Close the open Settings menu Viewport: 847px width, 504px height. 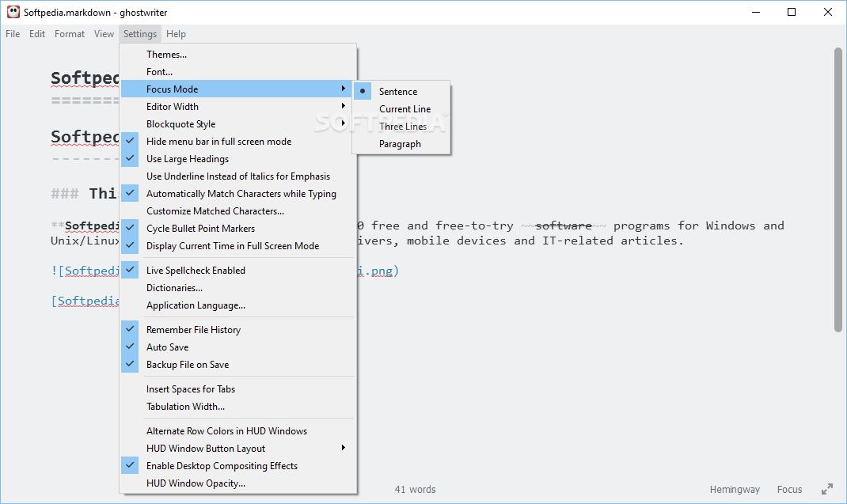click(x=140, y=33)
